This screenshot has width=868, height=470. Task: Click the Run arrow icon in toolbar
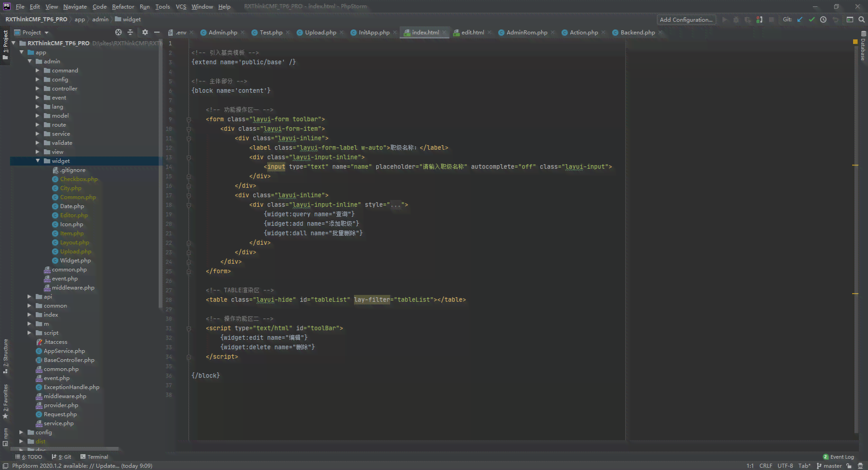click(x=725, y=19)
